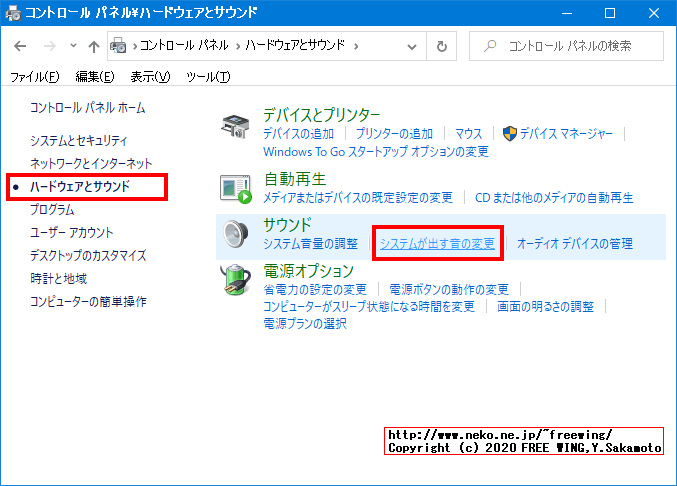Click the Back navigation arrow
677x486 pixels.
pyautogui.click(x=20, y=46)
